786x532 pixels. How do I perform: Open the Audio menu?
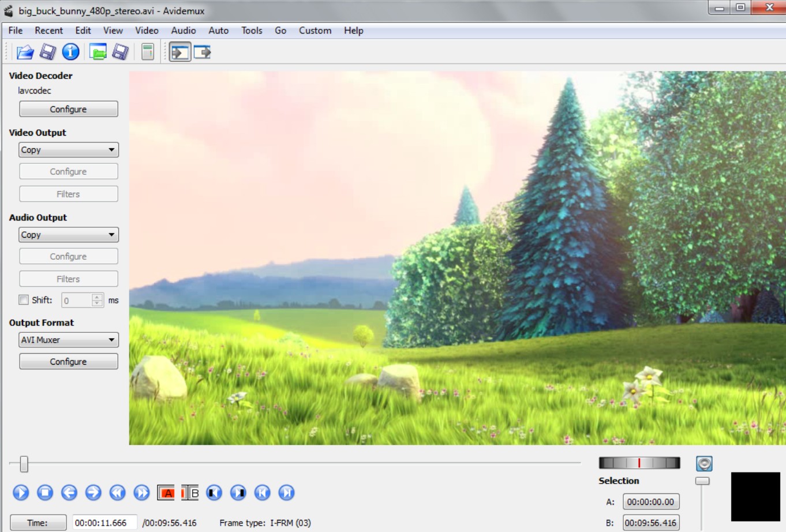click(x=184, y=31)
